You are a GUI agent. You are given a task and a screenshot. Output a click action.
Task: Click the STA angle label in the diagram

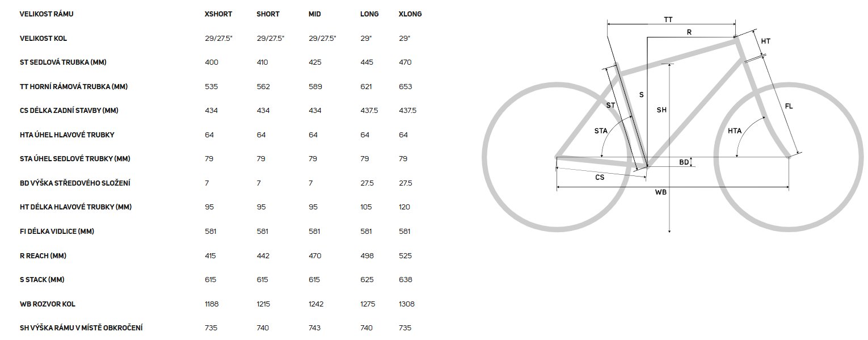601,131
